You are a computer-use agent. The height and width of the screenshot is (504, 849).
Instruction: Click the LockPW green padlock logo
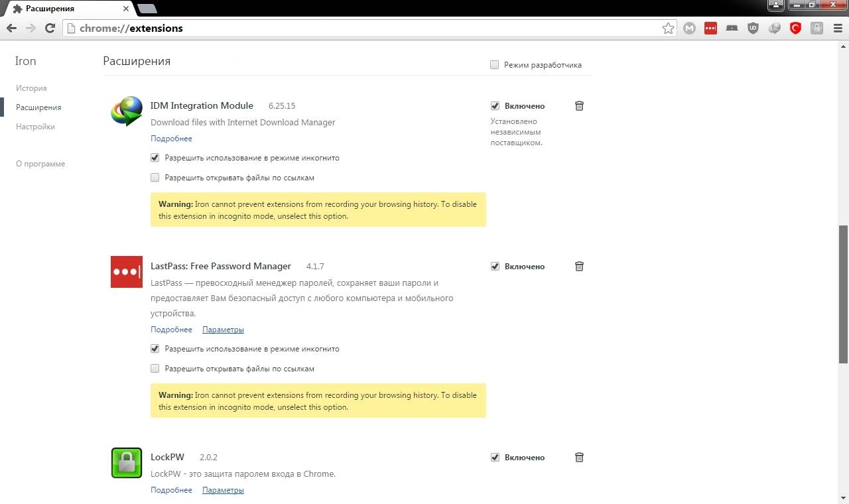tap(127, 463)
